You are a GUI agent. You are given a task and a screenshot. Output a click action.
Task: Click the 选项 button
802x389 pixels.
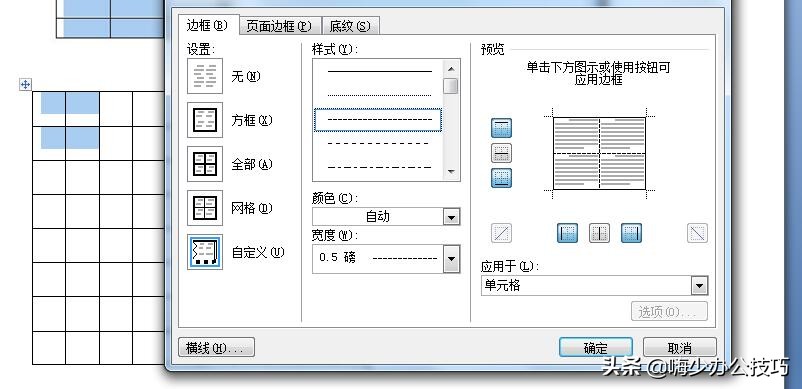coord(670,311)
